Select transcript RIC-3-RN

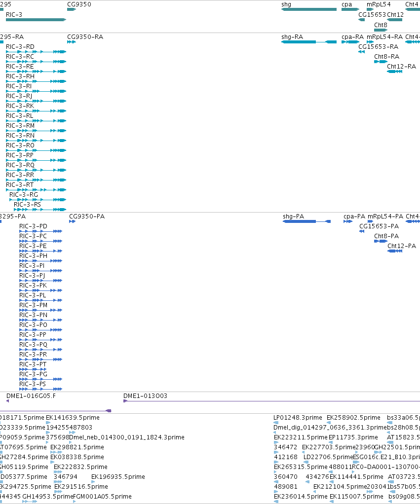(x=20, y=136)
